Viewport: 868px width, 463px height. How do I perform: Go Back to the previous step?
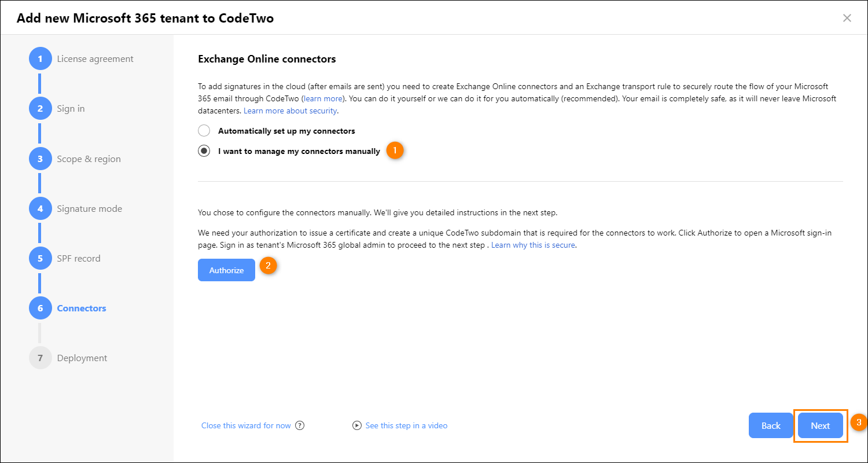pos(771,425)
